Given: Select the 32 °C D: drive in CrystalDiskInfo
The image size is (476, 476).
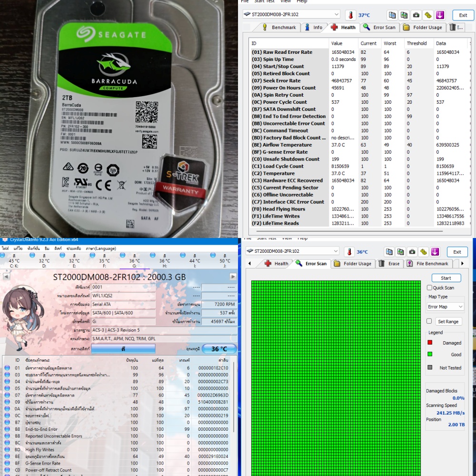Looking at the screenshot, I should pos(44,261).
